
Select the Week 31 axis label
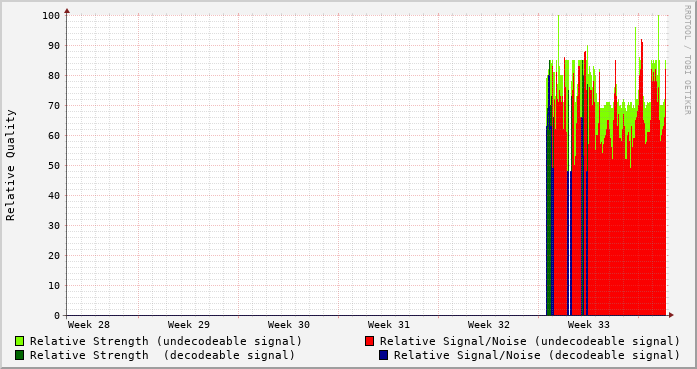pos(389,325)
